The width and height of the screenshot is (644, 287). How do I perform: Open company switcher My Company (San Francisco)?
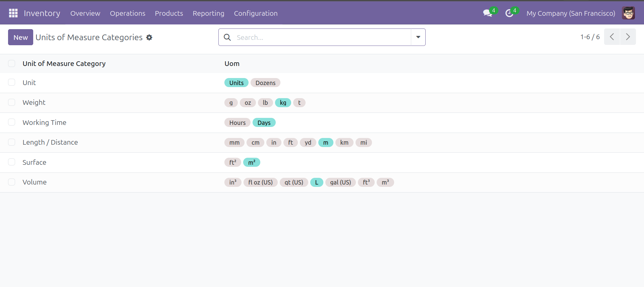[x=571, y=13]
